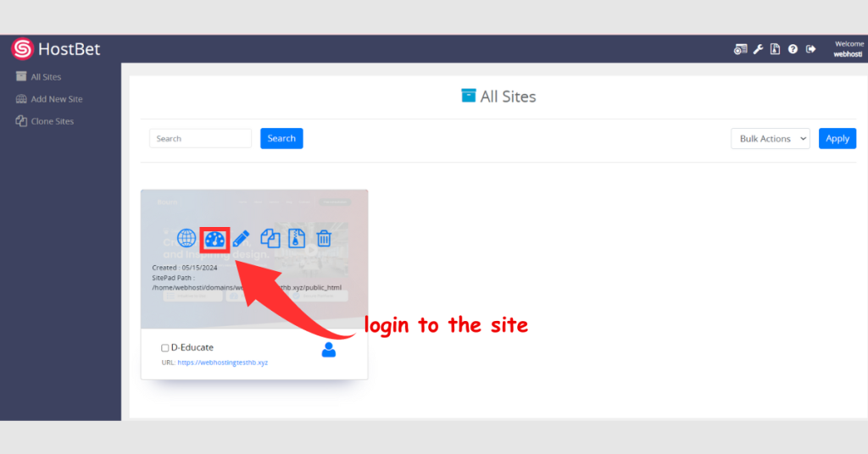Open the header document file icon
The height and width of the screenshot is (454, 868).
pos(775,49)
